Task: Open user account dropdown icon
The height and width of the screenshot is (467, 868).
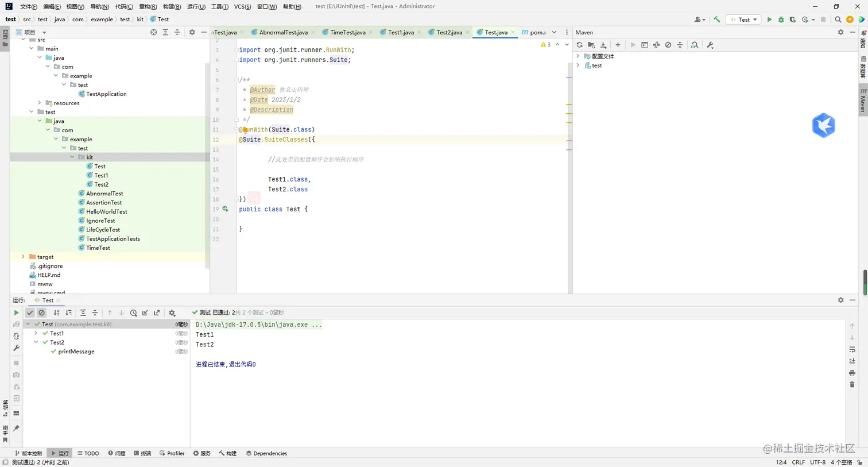Action: click(x=699, y=20)
